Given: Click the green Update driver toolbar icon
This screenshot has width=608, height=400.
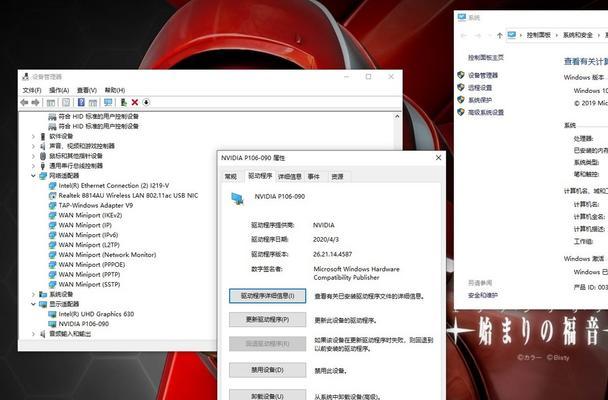Looking at the screenshot, I should point(124,102).
